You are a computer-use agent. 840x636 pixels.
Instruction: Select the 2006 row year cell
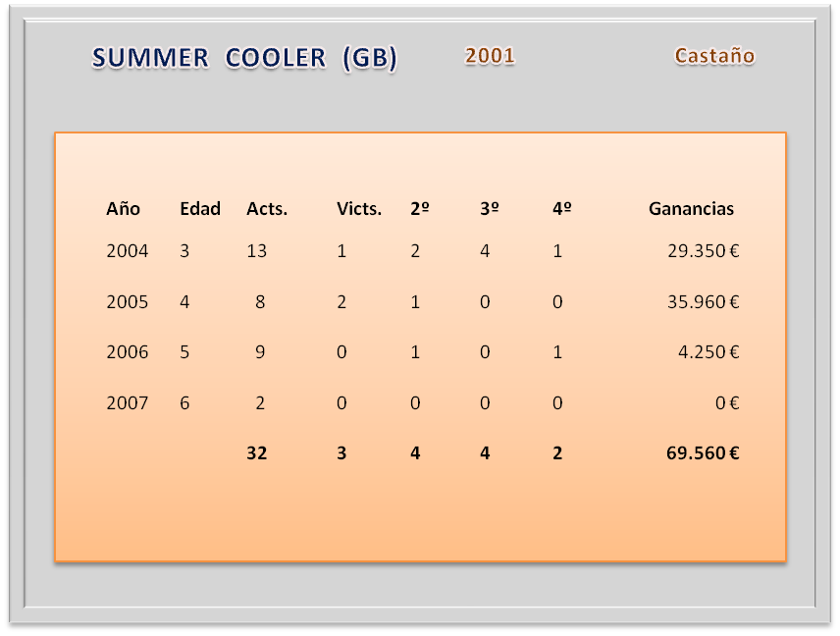[128, 352]
